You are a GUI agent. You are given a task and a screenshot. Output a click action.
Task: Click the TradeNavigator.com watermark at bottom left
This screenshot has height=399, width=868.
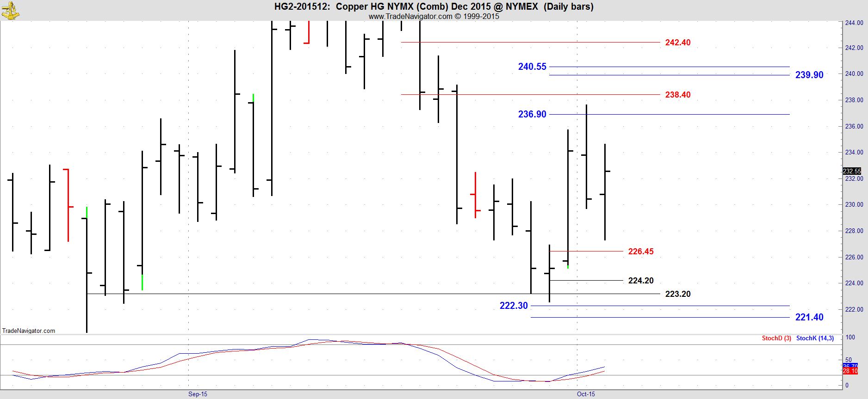pos(29,331)
